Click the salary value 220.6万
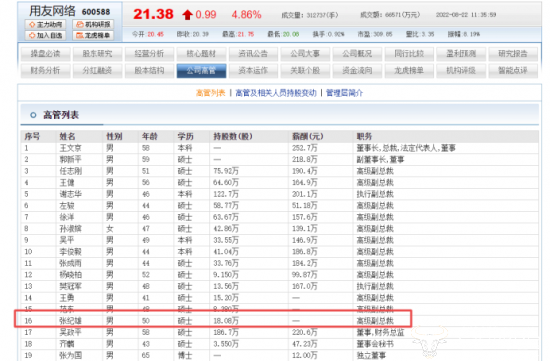 point(305,332)
